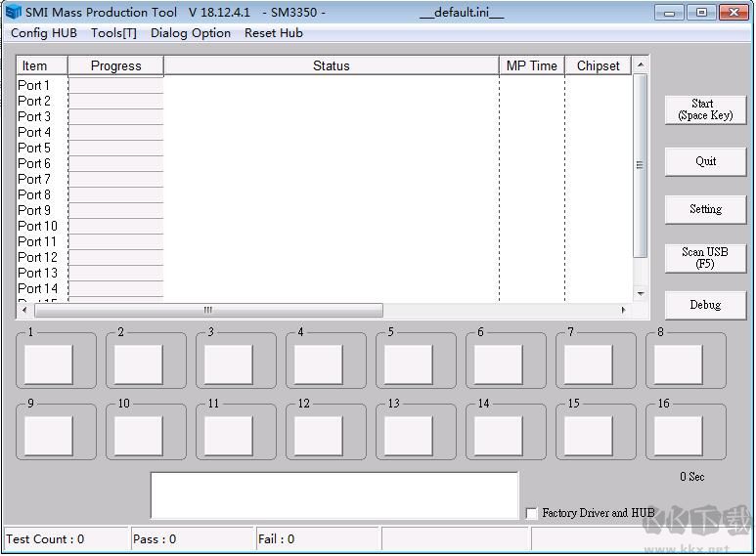Open the Config HUB menu

(x=44, y=33)
